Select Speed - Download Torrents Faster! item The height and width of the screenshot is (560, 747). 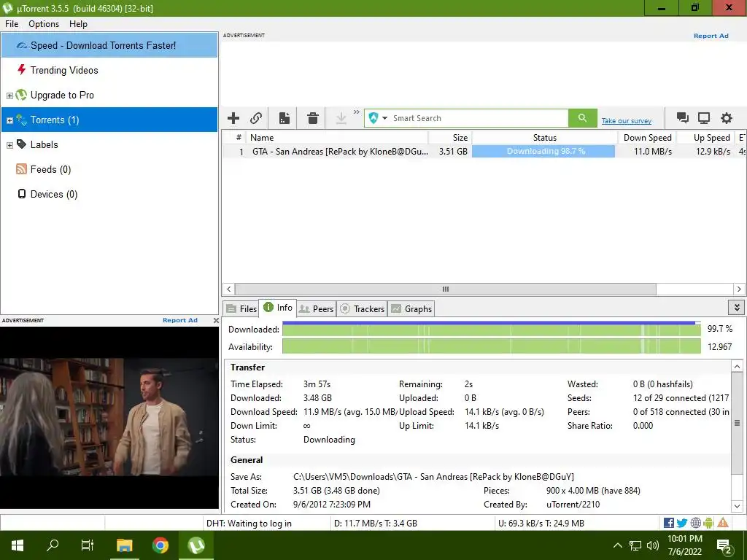point(109,45)
